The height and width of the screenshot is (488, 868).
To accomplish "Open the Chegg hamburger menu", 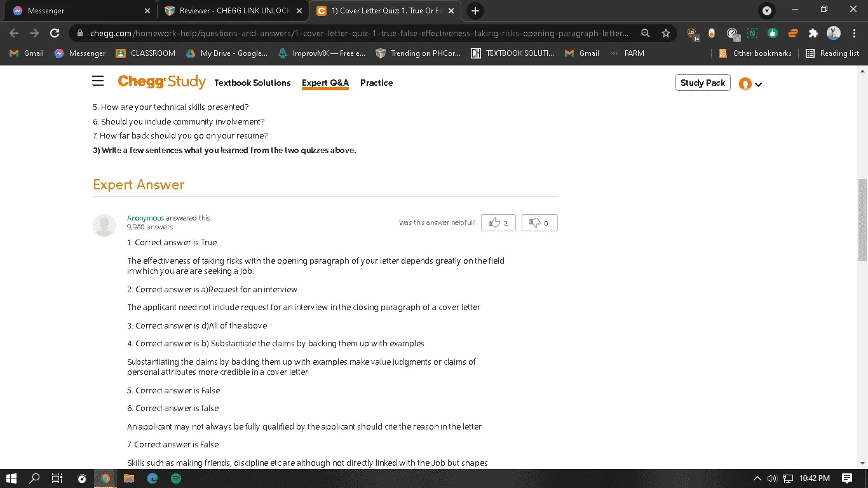I will click(98, 81).
